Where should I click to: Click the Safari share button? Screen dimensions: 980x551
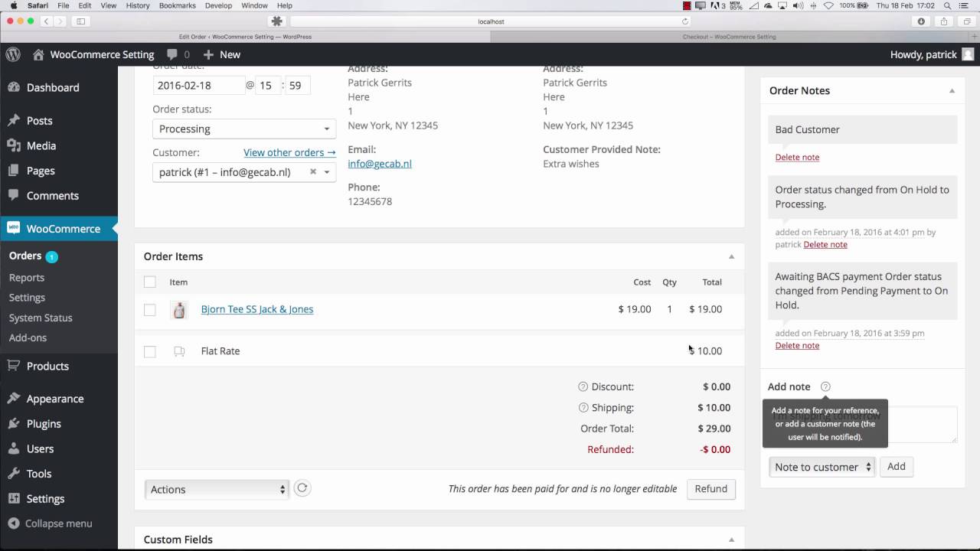944,21
